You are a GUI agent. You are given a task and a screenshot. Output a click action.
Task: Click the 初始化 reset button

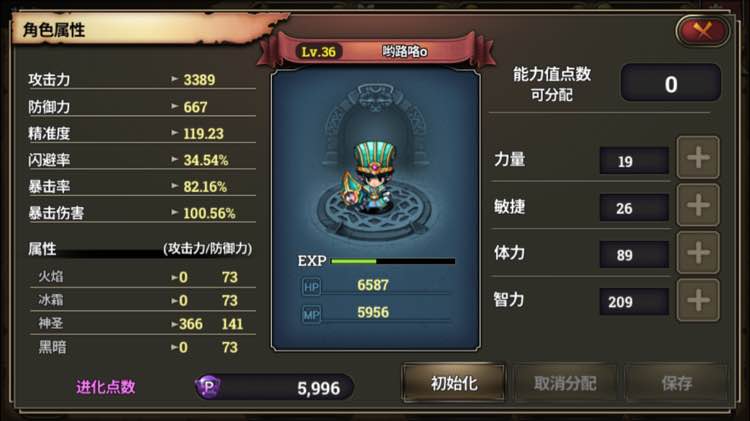[x=453, y=383]
